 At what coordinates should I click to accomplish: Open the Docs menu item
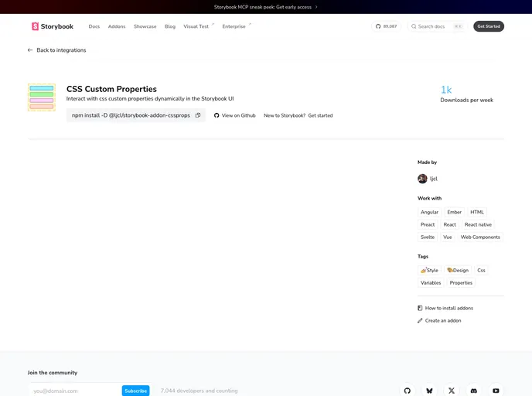94,26
